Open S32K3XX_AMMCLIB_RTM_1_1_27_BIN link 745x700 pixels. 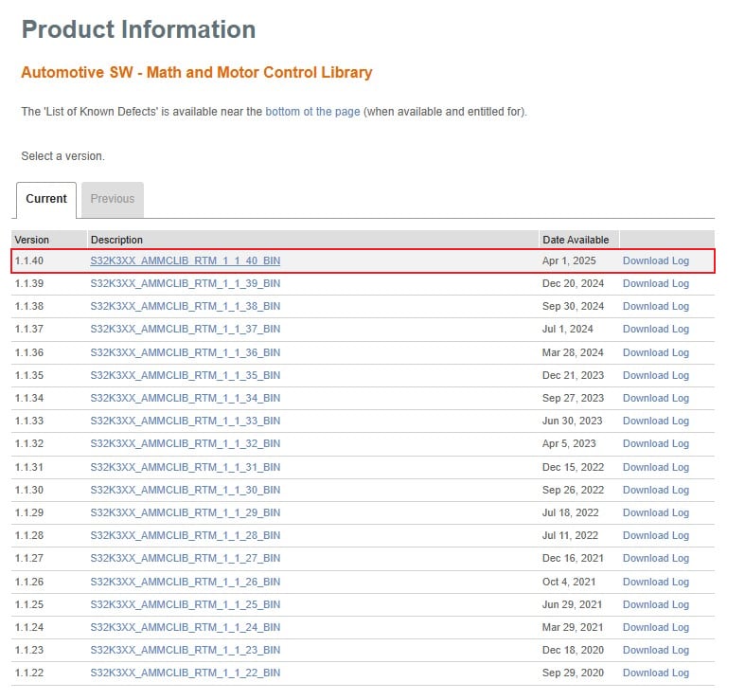[186, 558]
